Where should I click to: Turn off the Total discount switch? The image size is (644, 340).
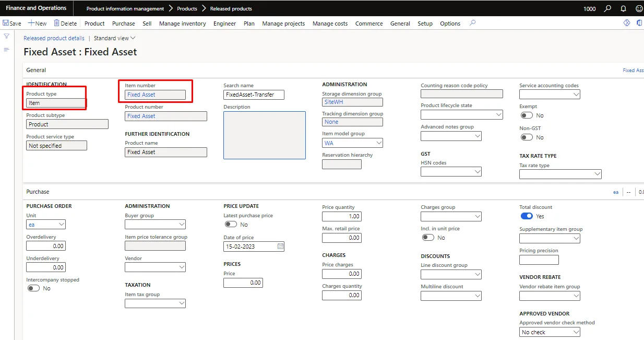coord(527,216)
